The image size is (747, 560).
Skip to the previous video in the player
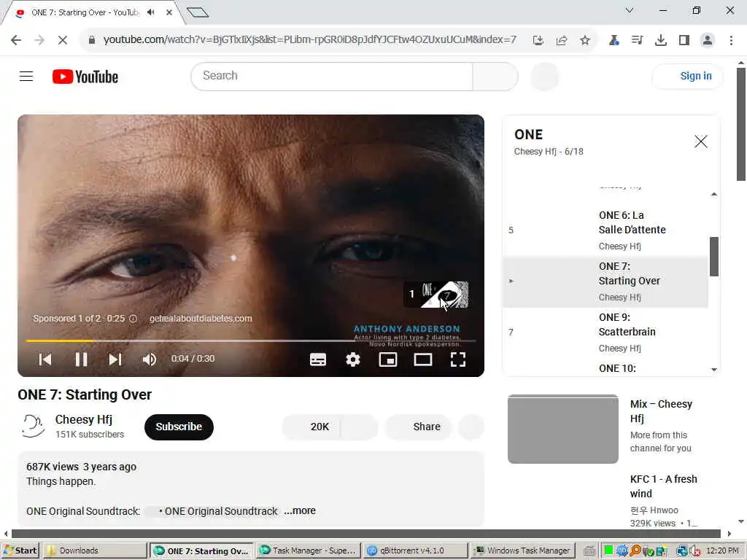(44, 359)
